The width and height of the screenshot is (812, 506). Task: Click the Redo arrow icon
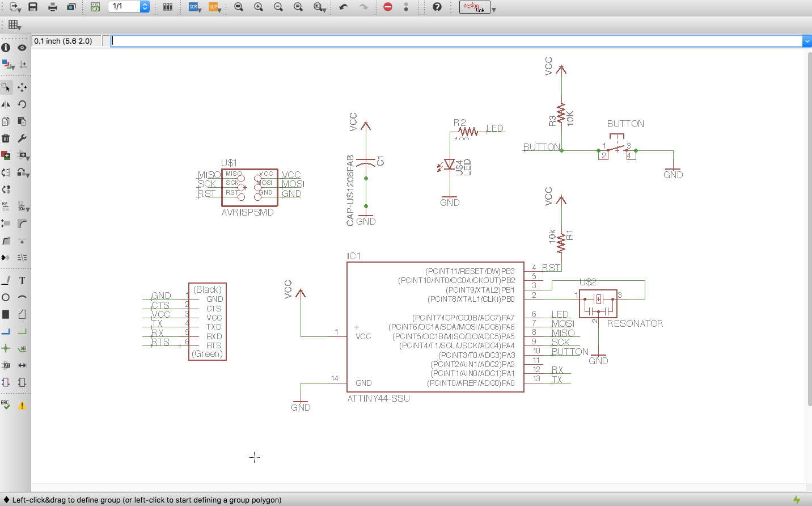coord(363,7)
